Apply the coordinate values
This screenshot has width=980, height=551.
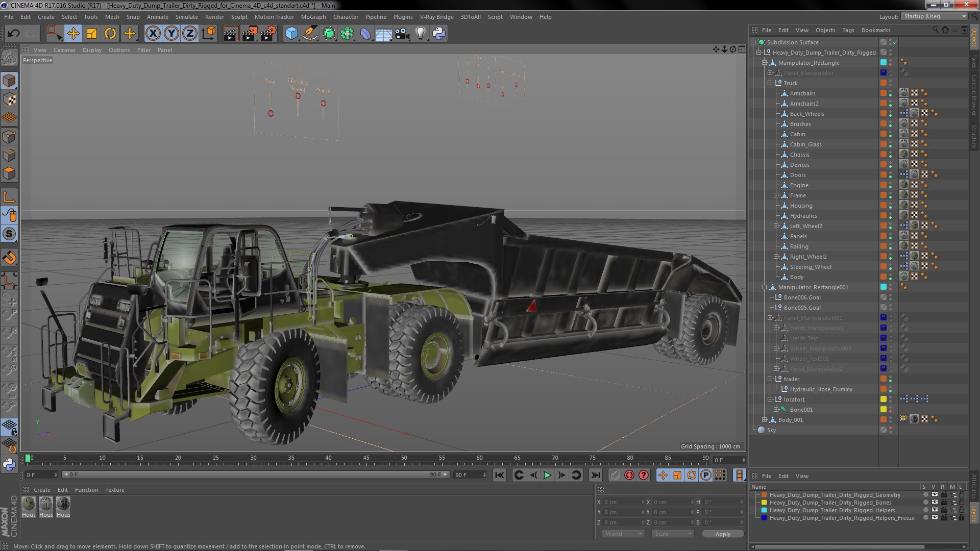723,534
